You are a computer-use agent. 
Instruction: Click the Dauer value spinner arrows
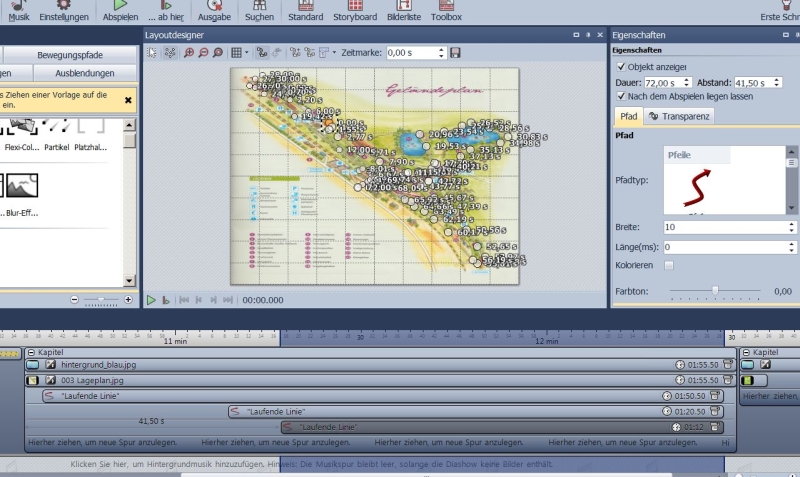click(x=698, y=82)
